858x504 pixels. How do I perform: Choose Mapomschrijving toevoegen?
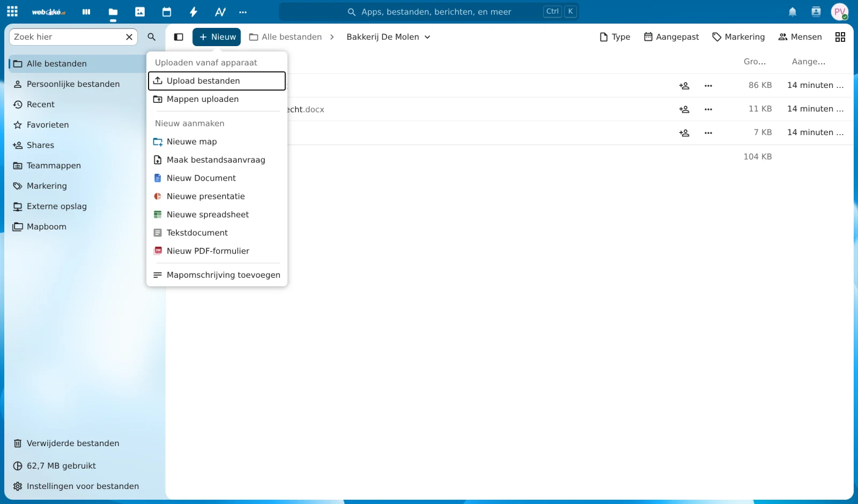coord(217,275)
